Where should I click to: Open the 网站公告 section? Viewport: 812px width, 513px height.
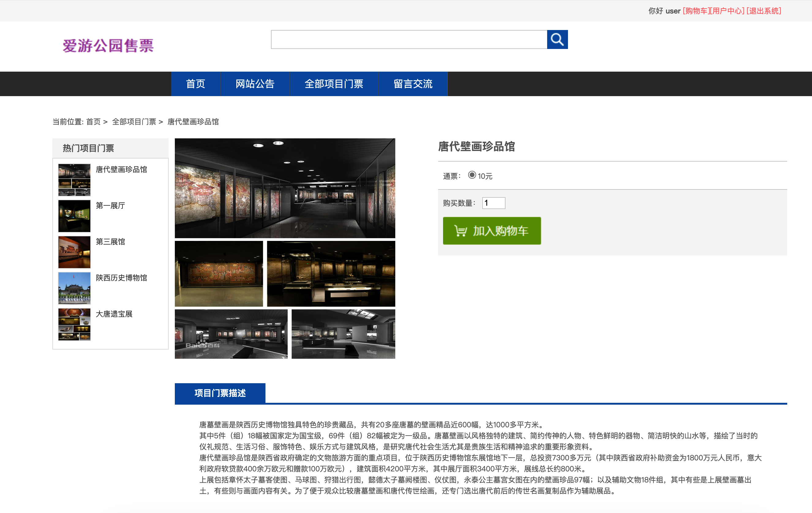pos(255,84)
